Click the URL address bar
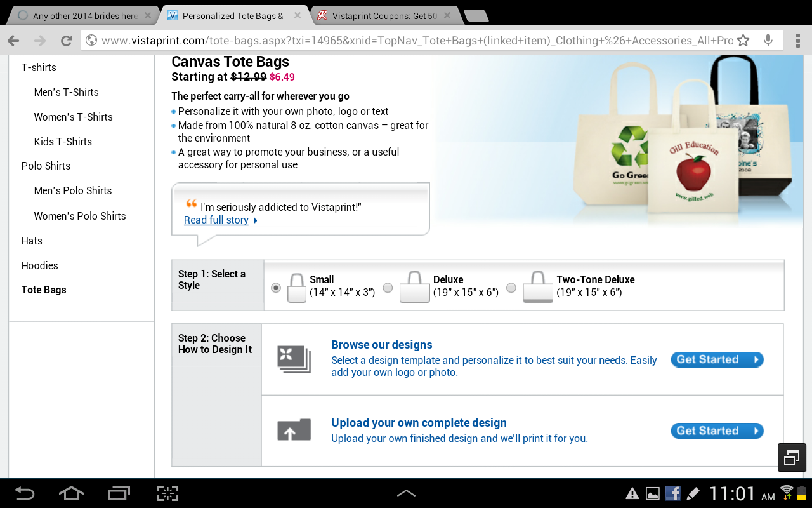Viewport: 812px width, 508px height. [x=417, y=41]
